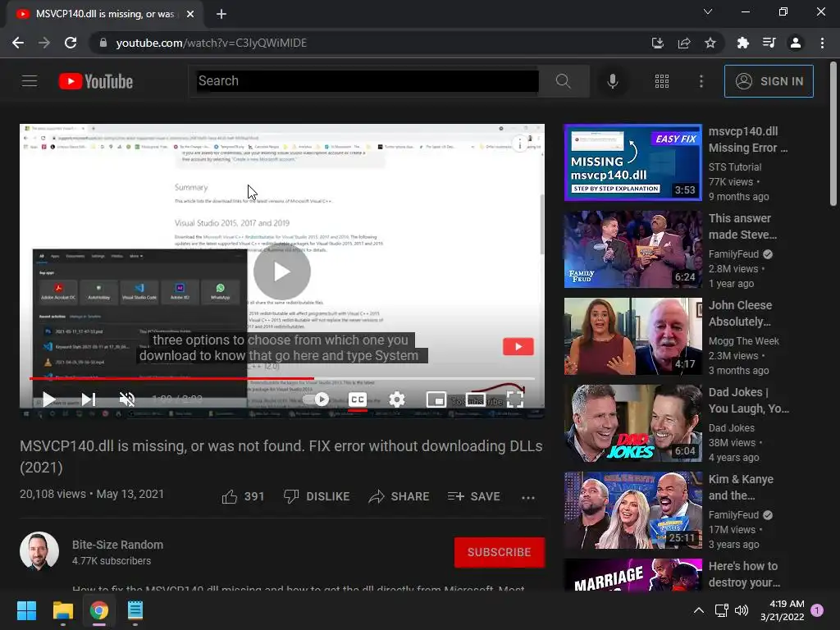Go back in the browser
840x630 pixels.
[18, 43]
